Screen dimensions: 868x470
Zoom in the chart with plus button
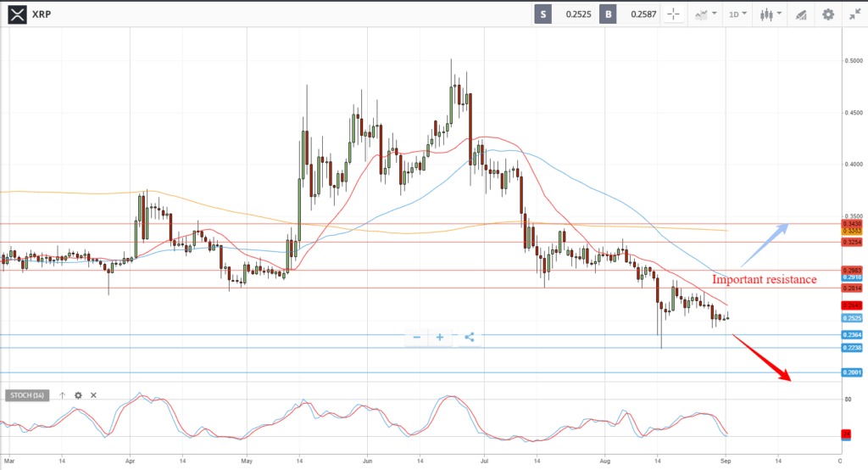(440, 337)
